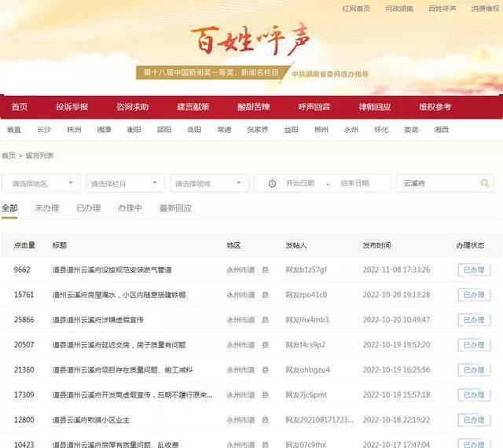Expand the 请选择地区 dropdown
Viewport: 503px width, 448px height.
pyautogui.click(x=41, y=183)
